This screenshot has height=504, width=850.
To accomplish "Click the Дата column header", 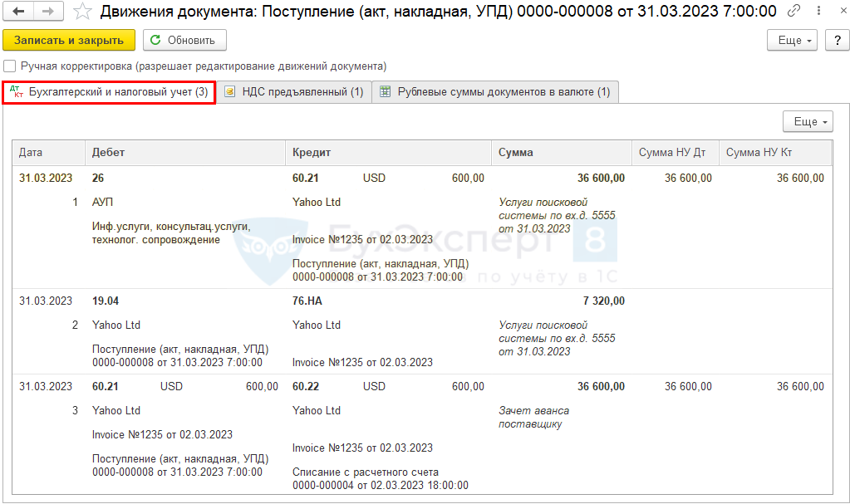I will pyautogui.click(x=49, y=153).
